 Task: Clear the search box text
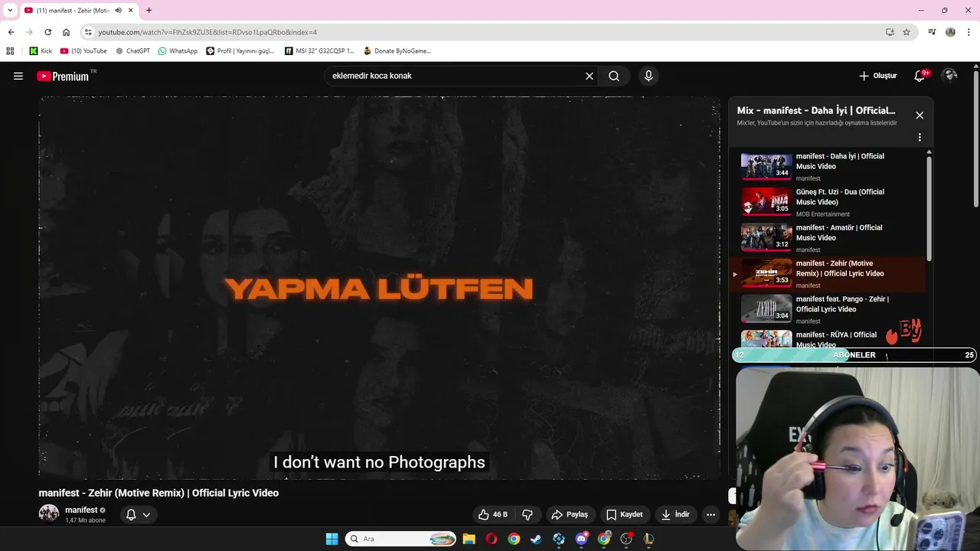[x=590, y=76]
